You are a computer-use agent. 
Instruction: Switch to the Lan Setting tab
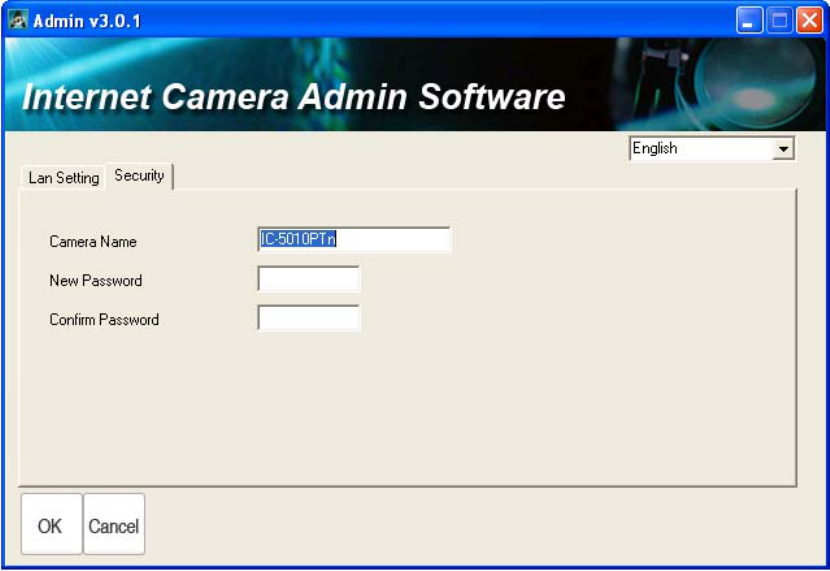click(x=64, y=177)
